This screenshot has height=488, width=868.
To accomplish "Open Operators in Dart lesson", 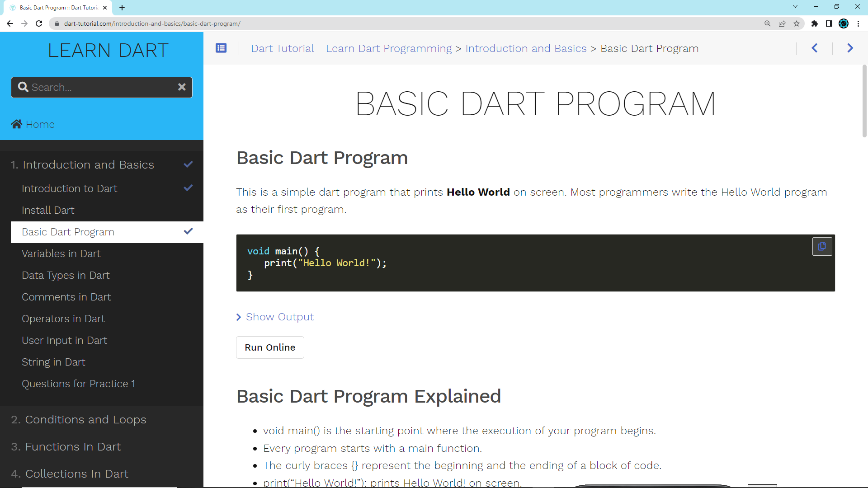I will click(x=63, y=319).
